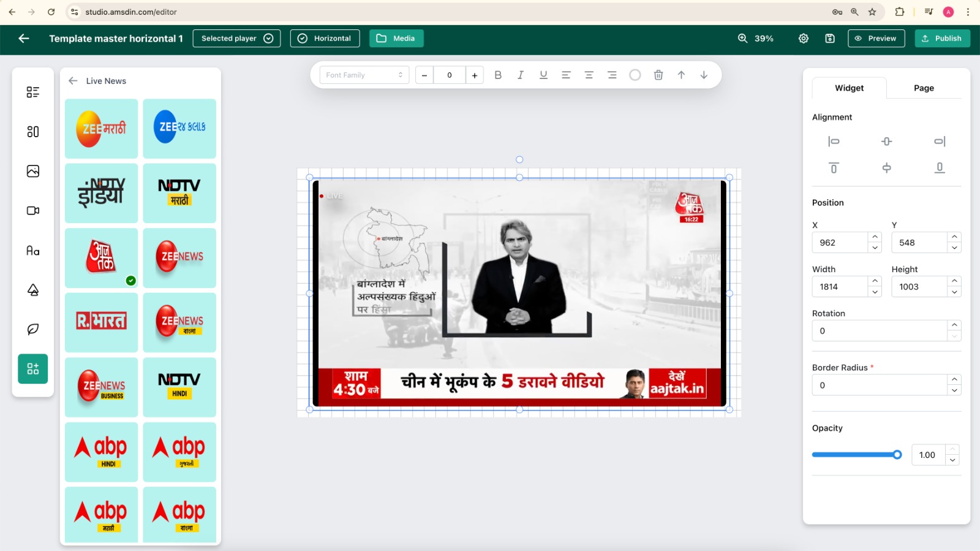
Task: Increase font size with plus button
Action: tap(475, 75)
